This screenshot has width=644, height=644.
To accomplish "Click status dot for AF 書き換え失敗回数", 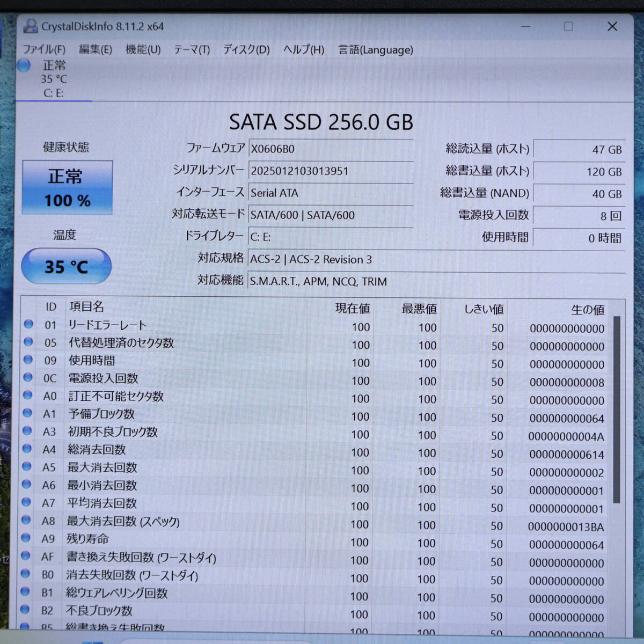I will (25, 555).
